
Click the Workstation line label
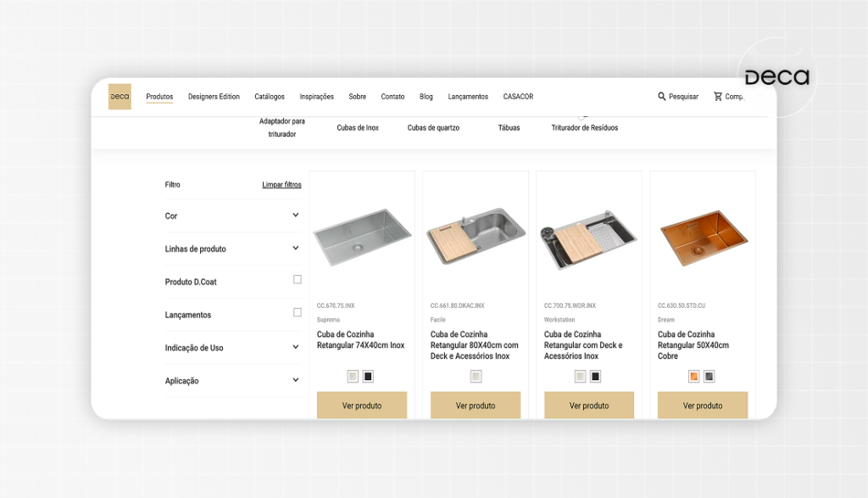click(x=559, y=320)
